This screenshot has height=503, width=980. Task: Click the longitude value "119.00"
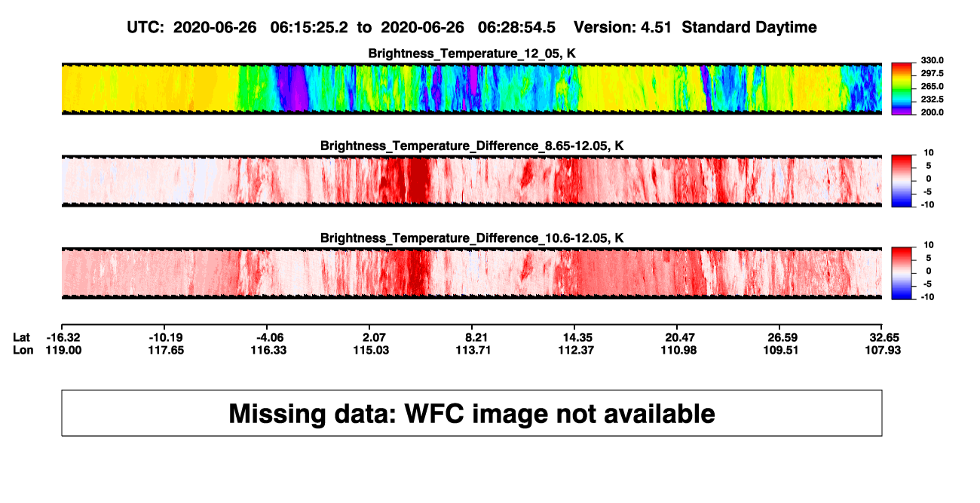coord(64,350)
